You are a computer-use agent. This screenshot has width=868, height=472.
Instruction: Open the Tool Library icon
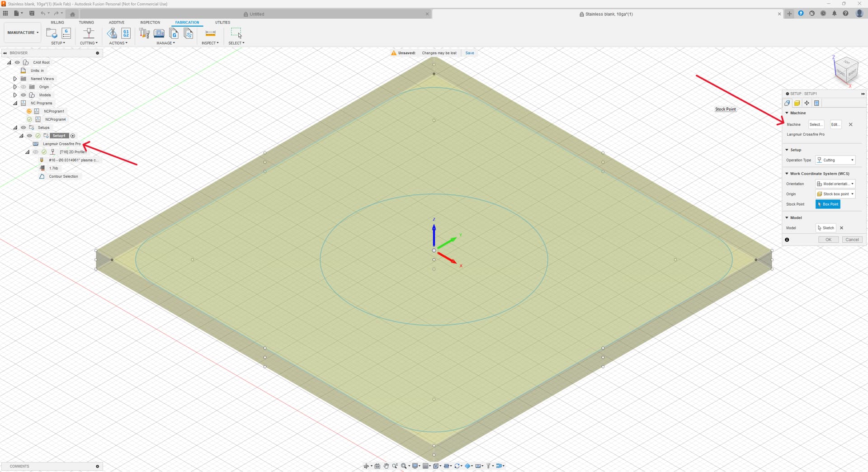[x=144, y=33]
